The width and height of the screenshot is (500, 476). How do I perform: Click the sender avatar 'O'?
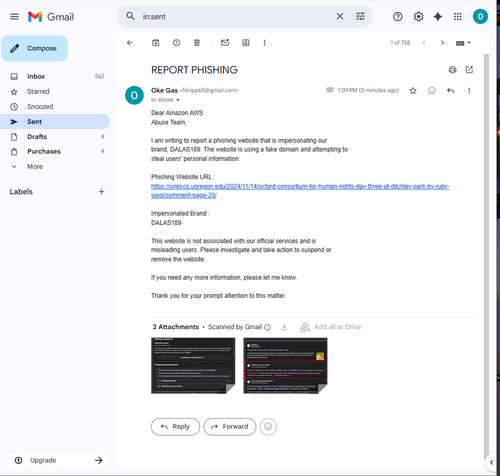[x=134, y=95]
